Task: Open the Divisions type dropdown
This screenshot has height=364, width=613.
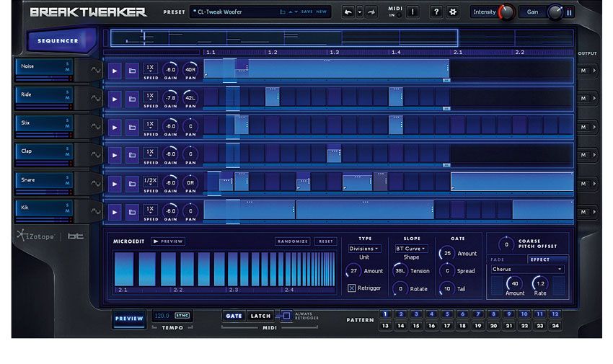Action: tap(364, 249)
